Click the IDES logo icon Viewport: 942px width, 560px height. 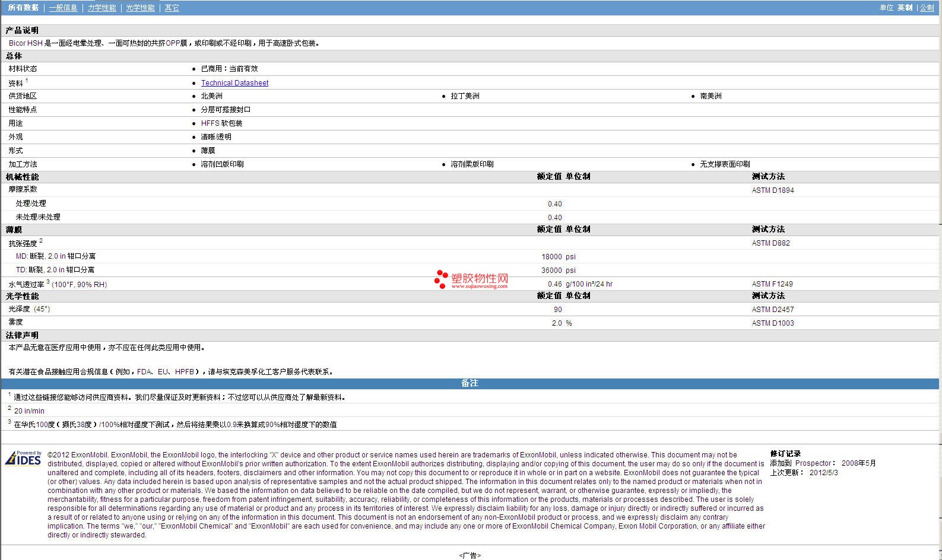[x=23, y=459]
